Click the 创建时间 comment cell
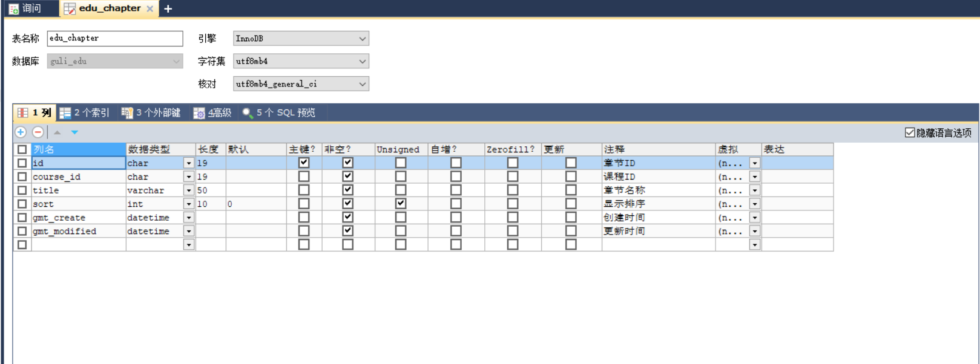The width and height of the screenshot is (980, 364). coord(659,217)
